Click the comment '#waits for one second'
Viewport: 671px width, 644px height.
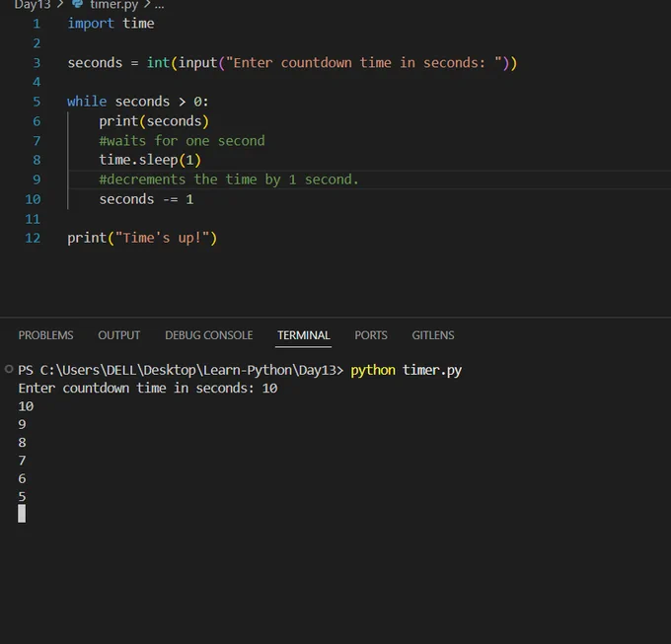(x=182, y=141)
